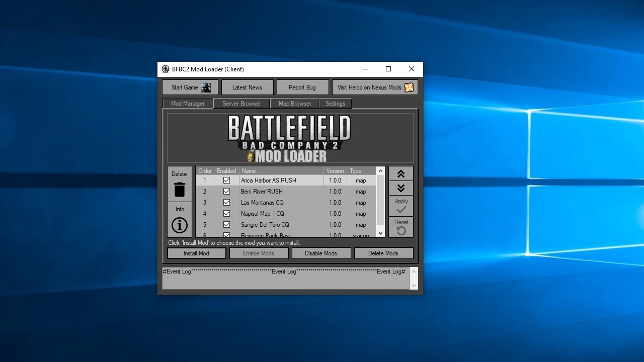Move the selected mod down in order

tap(401, 188)
